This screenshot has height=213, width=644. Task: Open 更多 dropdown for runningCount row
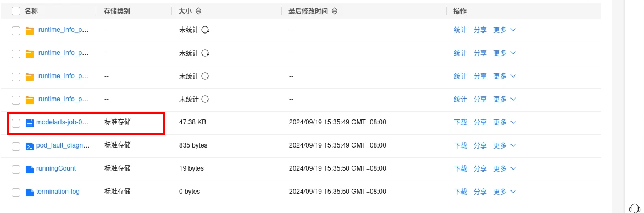(504, 168)
